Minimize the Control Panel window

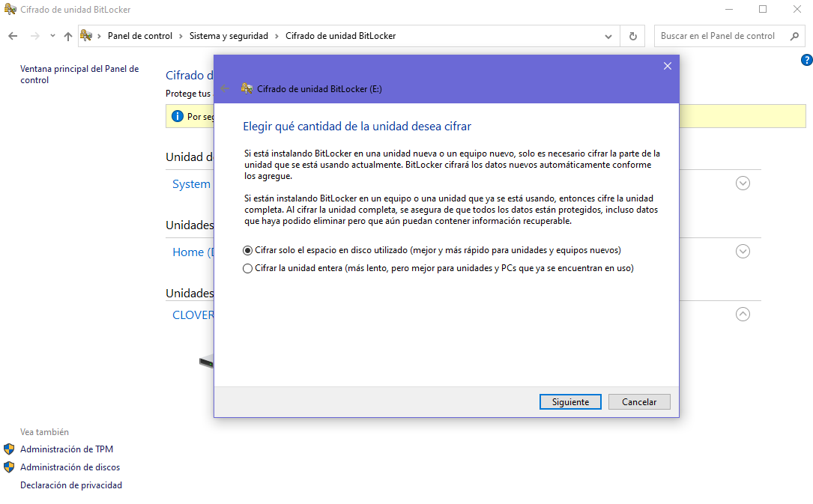[729, 9]
